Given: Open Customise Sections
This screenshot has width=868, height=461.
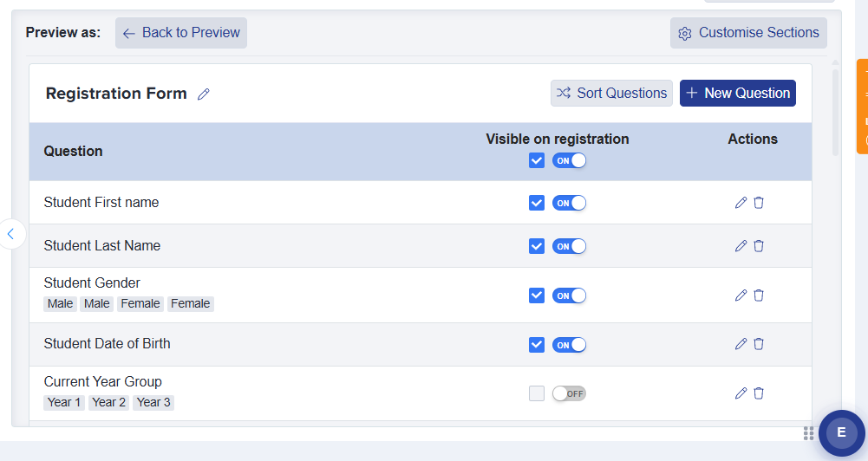Looking at the screenshot, I should coord(748,33).
